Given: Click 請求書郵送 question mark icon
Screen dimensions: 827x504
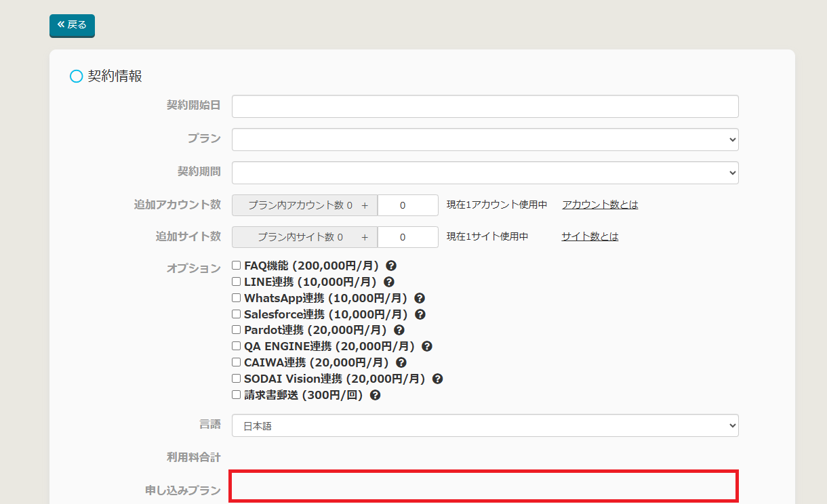Looking at the screenshot, I should [x=376, y=395].
